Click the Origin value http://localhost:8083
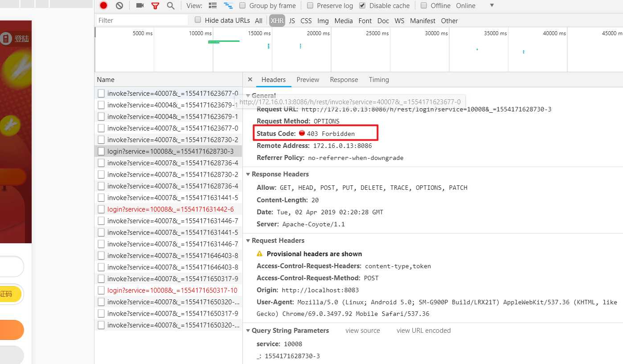The image size is (623, 364). coord(320,290)
